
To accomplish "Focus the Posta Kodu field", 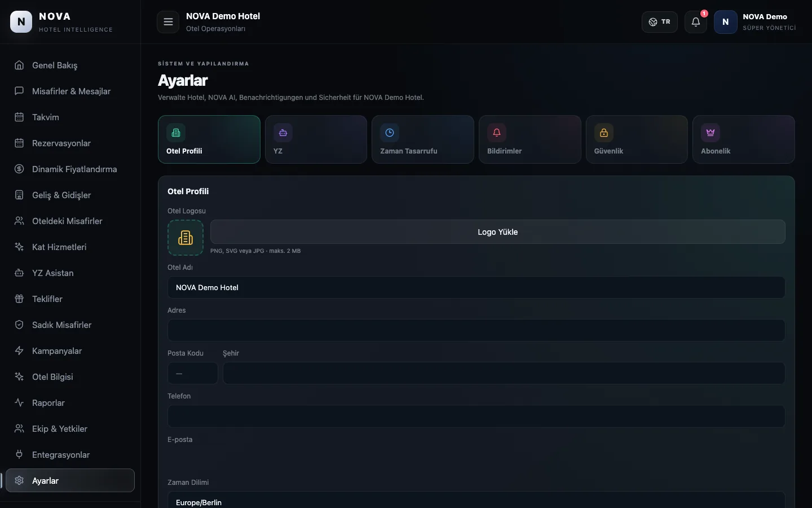I will click(x=193, y=373).
